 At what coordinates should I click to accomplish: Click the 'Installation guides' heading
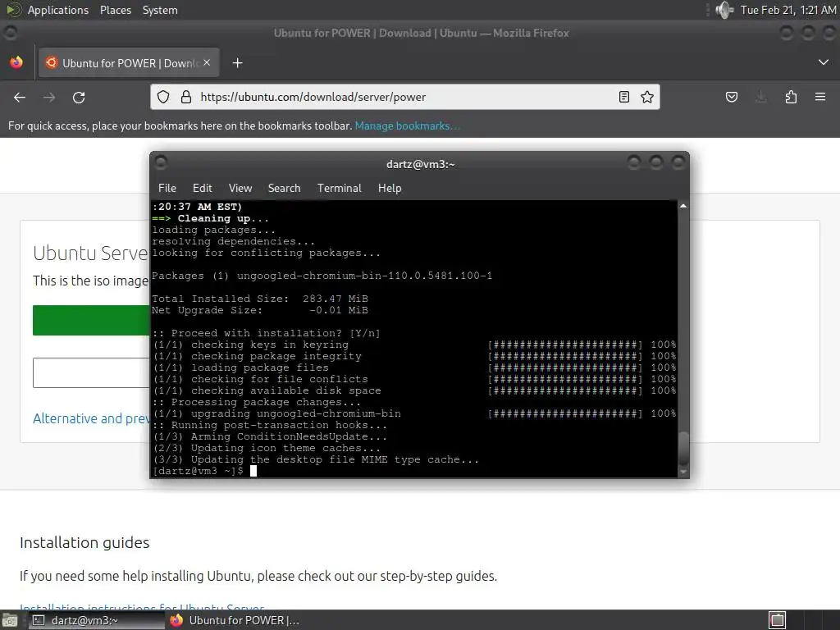point(84,543)
